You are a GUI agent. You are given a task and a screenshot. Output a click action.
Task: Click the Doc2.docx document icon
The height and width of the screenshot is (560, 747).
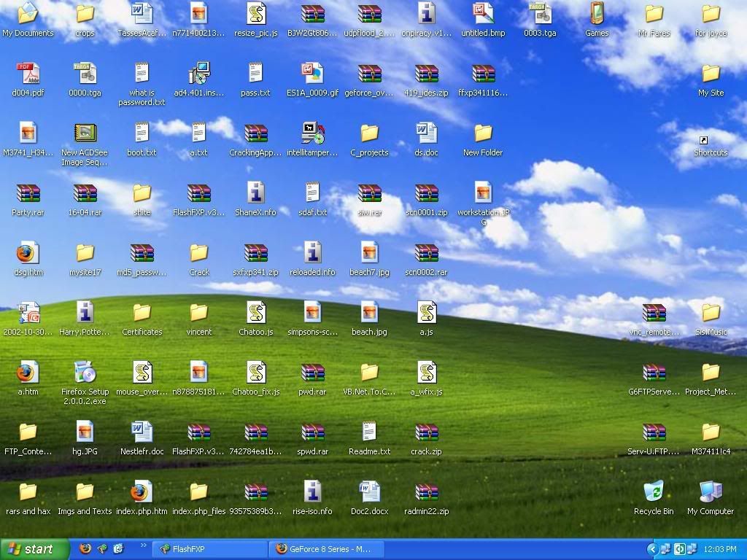click(x=370, y=492)
